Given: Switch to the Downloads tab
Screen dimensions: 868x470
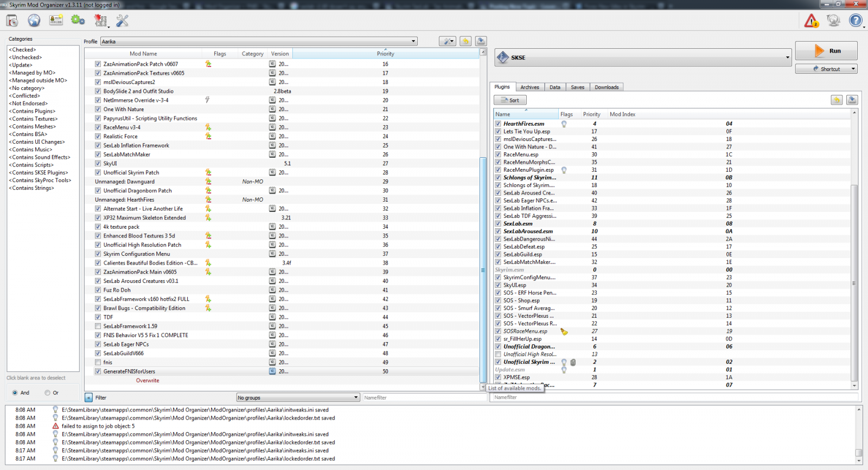Looking at the screenshot, I should [606, 87].
